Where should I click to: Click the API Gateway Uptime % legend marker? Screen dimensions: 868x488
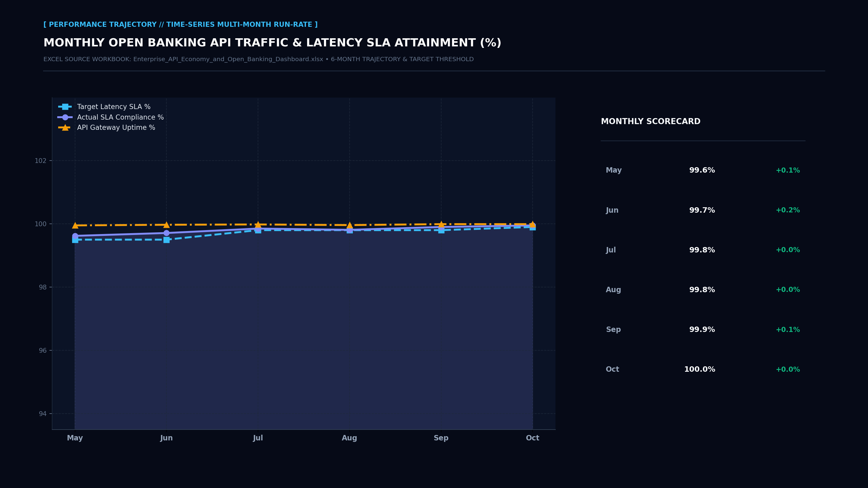[65, 128]
